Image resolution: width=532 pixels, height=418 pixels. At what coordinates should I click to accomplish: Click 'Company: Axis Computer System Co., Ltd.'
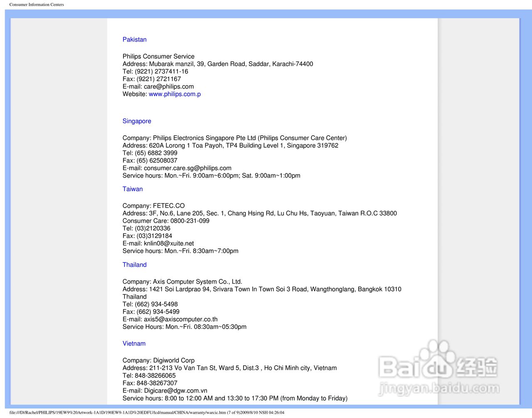(182, 282)
